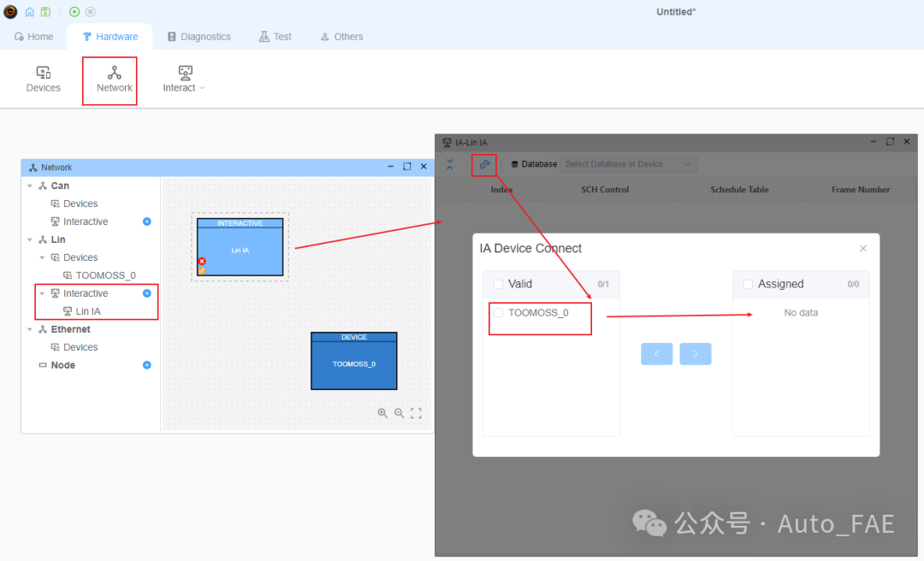Screen dimensions: 924x561
Task: Close the IA-Lin IA window
Action: pos(906,141)
